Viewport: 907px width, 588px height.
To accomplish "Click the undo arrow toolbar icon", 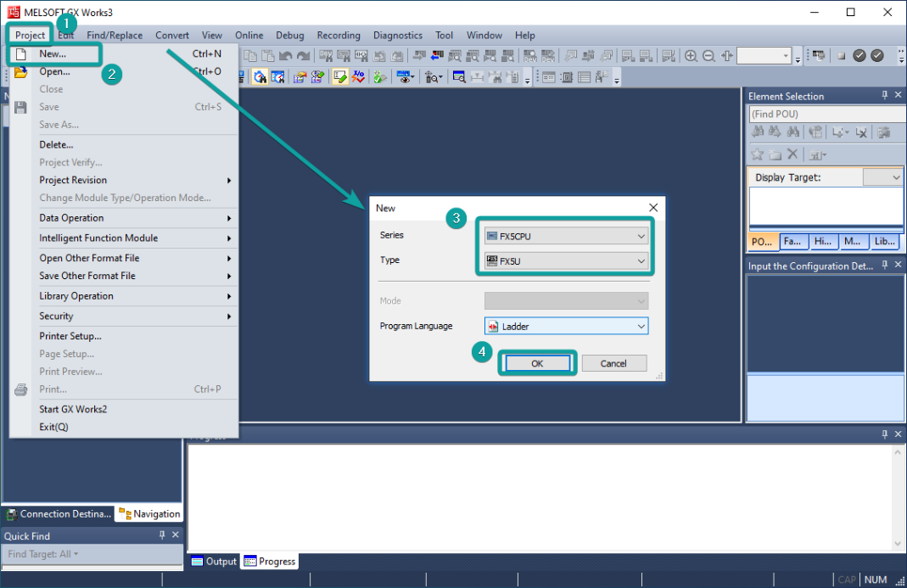I will click(x=286, y=56).
